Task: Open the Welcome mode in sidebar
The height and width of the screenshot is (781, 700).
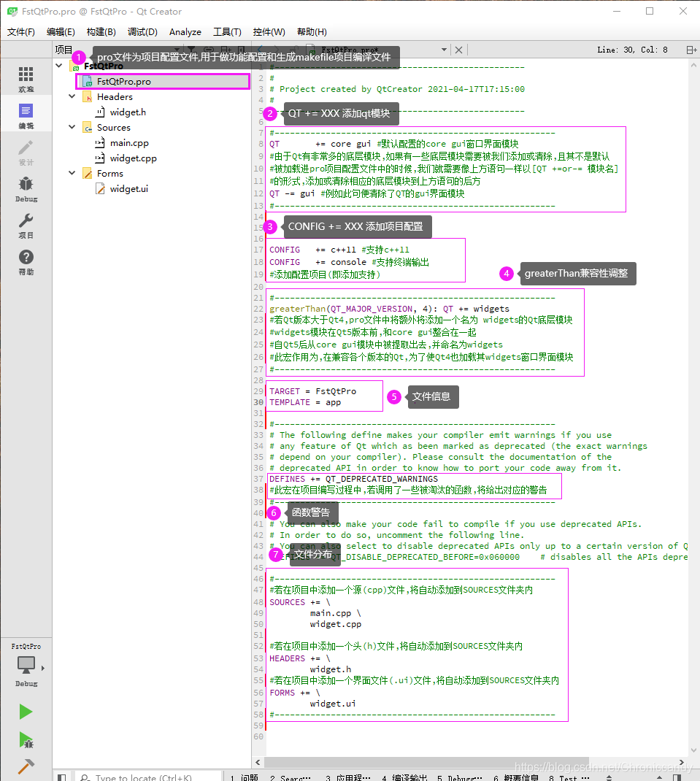Action: tap(26, 79)
